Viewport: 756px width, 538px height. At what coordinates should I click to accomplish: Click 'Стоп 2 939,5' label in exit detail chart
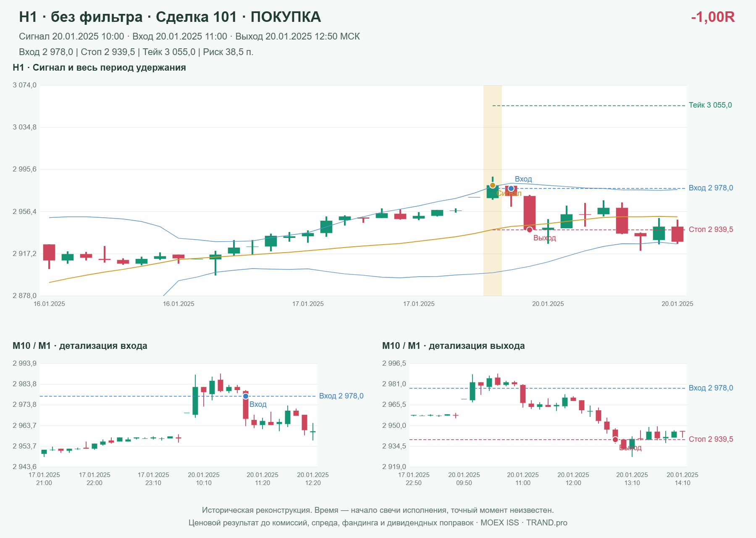711,439
